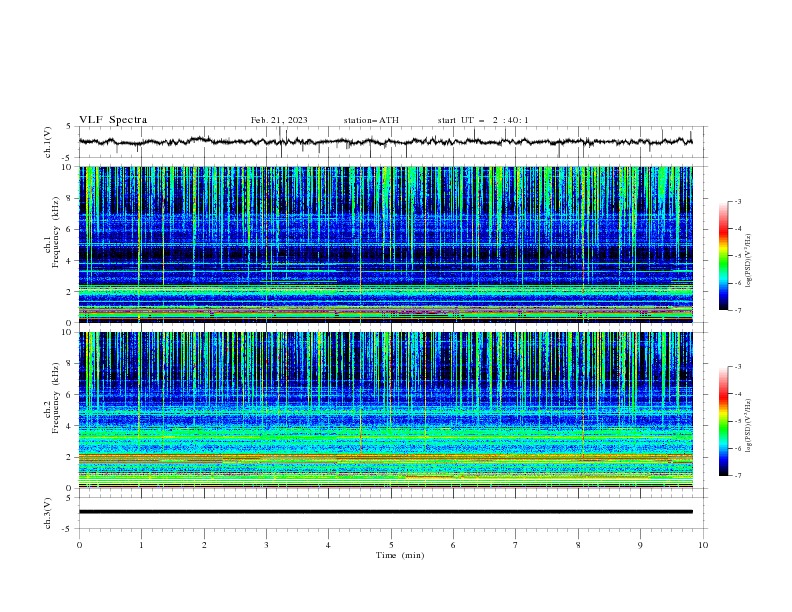Click the 'Time (min)' axis title
Viewport: 792px width, 612px height.
pos(400,555)
